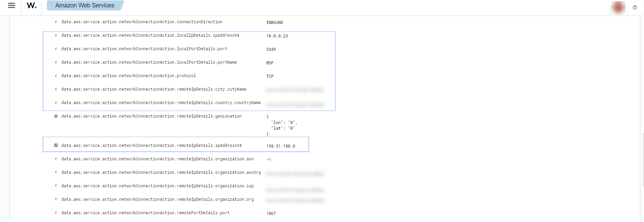Select the Amazon Web Services breadcrumb tab

tap(85, 5)
